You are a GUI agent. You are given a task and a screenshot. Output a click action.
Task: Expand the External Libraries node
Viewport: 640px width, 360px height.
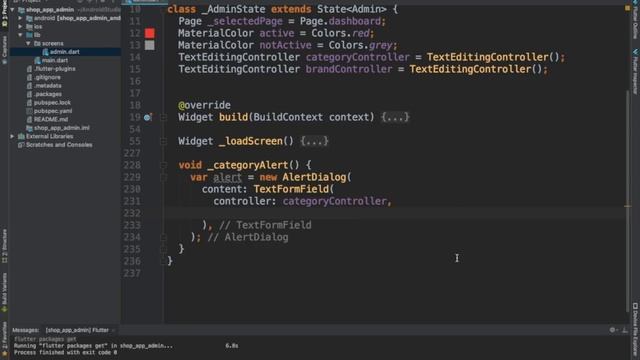[x=12, y=136]
